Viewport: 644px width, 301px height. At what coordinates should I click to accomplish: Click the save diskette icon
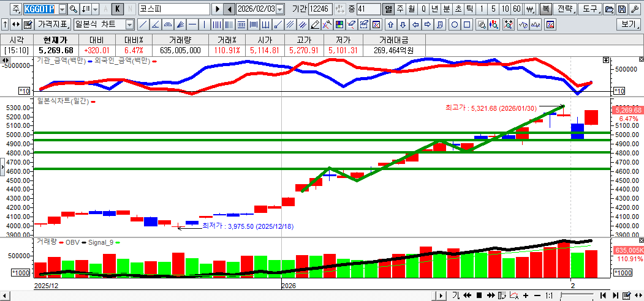point(621,9)
